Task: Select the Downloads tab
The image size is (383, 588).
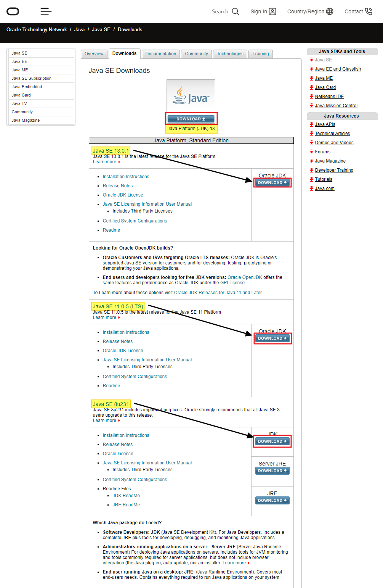Action: click(124, 53)
